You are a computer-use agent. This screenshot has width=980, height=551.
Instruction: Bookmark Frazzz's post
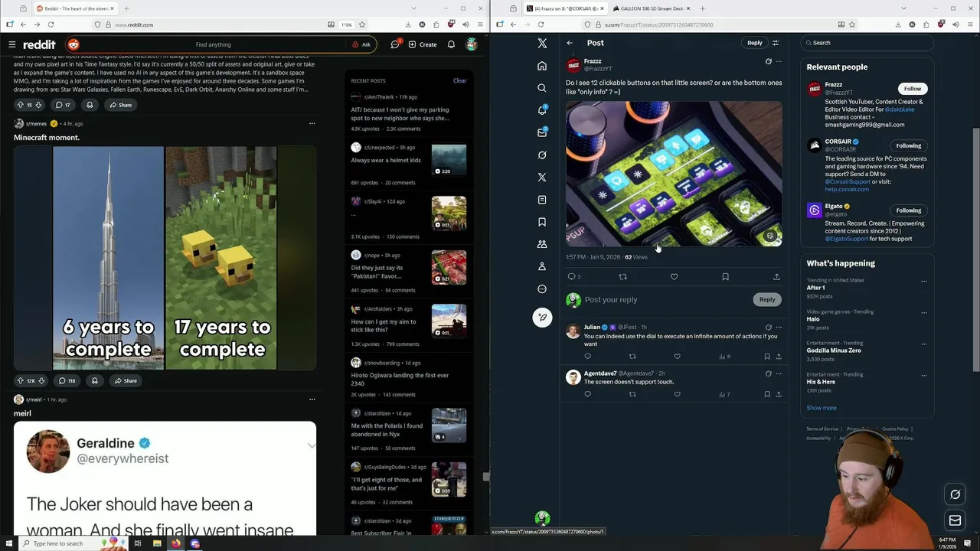[725, 277]
